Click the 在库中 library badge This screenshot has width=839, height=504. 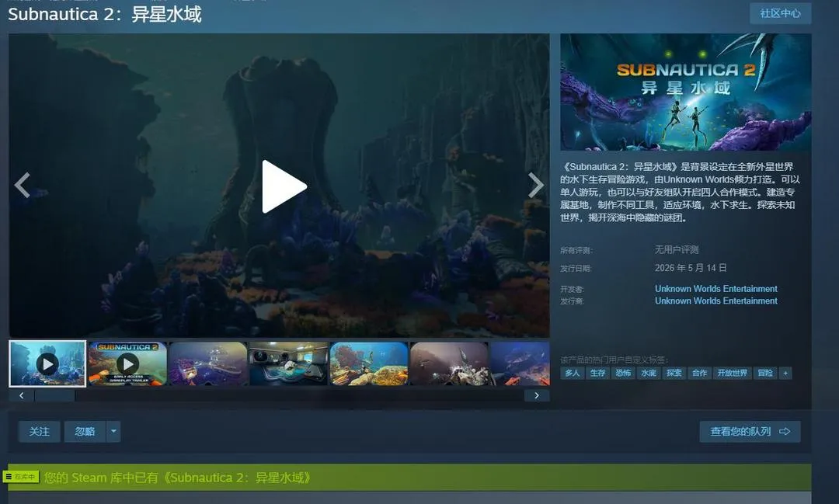click(21, 476)
